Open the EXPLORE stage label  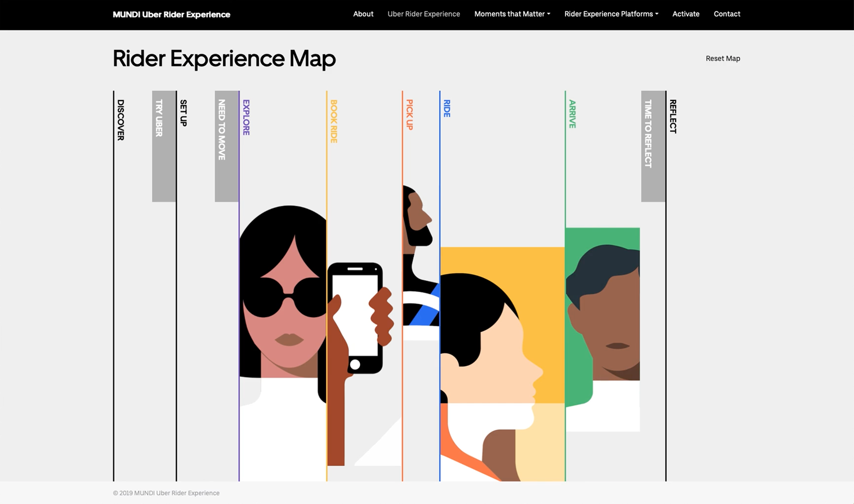pos(246,117)
